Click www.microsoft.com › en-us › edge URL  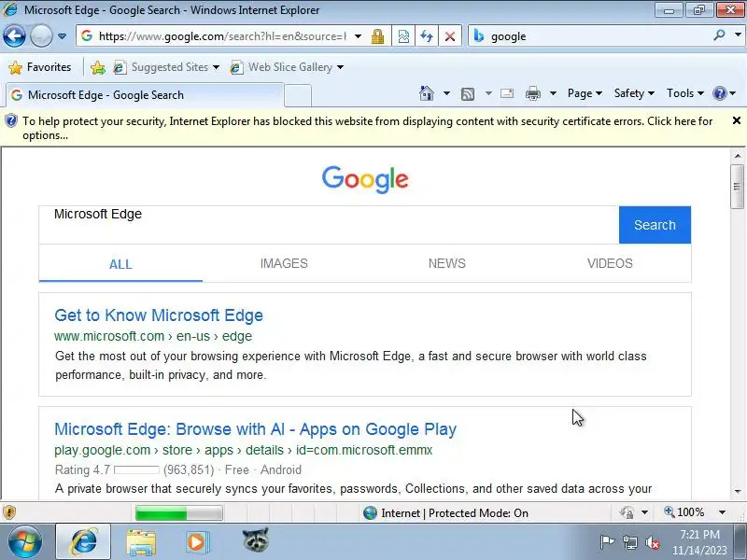(x=153, y=336)
